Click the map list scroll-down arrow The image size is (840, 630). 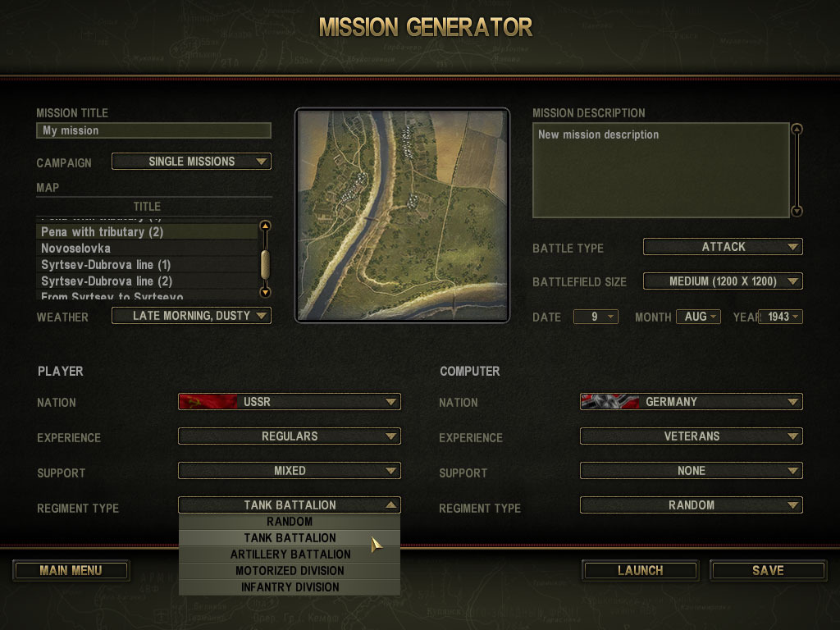tap(265, 292)
